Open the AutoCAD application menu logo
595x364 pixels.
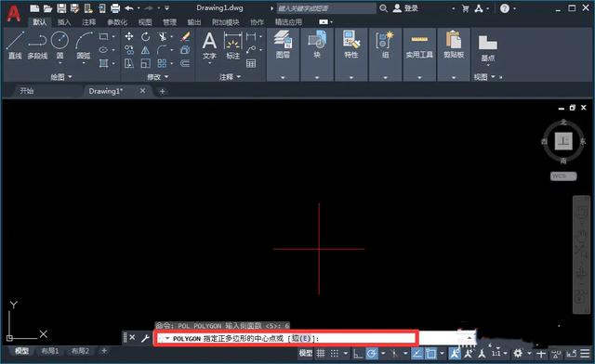click(x=13, y=14)
